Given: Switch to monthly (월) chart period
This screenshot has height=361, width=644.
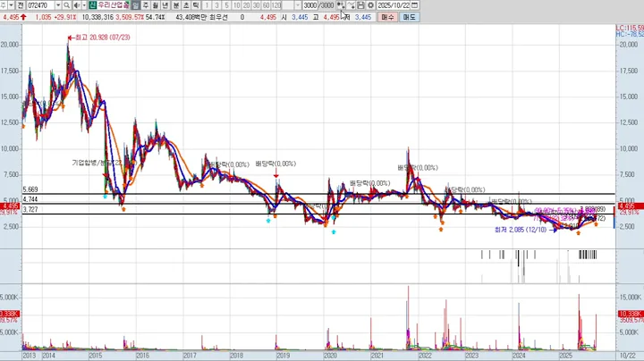Looking at the screenshot, I should click(156, 5).
